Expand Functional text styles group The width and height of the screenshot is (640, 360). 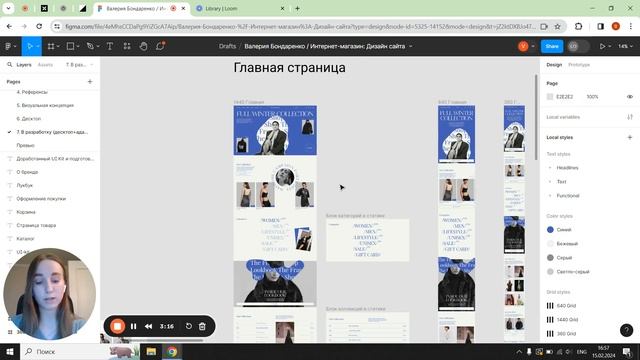point(550,196)
